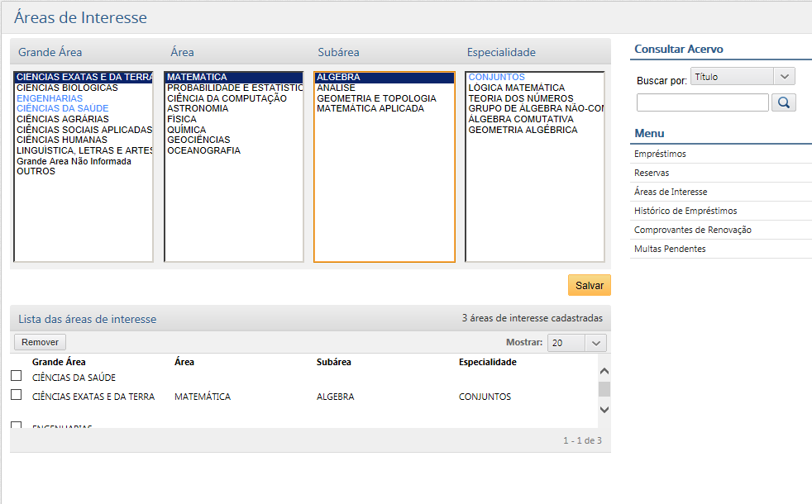The height and width of the screenshot is (504, 812).
Task: Pick TEORIA DOS NÚMEROS in Especialidade list
Action: [520, 98]
